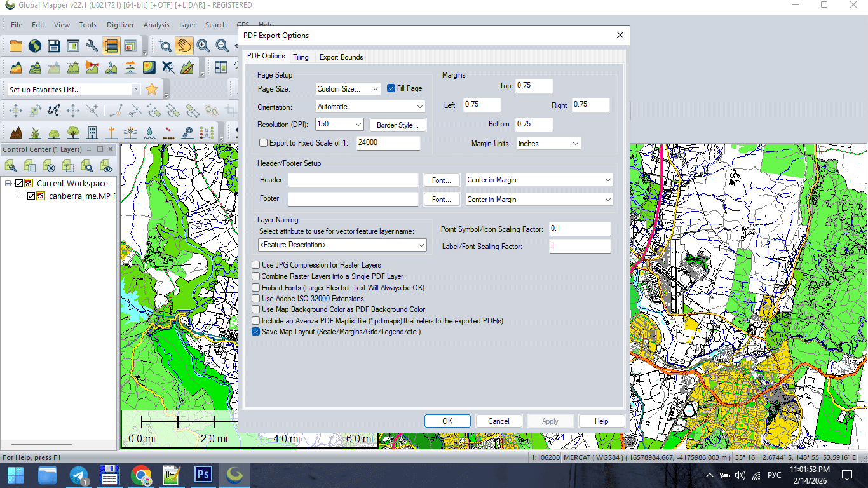Open the Configure dialog via wrench icon
This screenshot has height=488, width=868.
coord(90,46)
